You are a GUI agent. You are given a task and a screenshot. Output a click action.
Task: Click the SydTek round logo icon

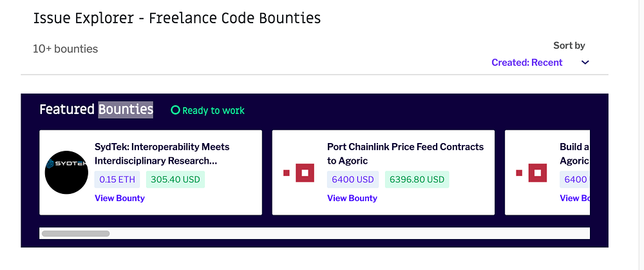(x=66, y=172)
